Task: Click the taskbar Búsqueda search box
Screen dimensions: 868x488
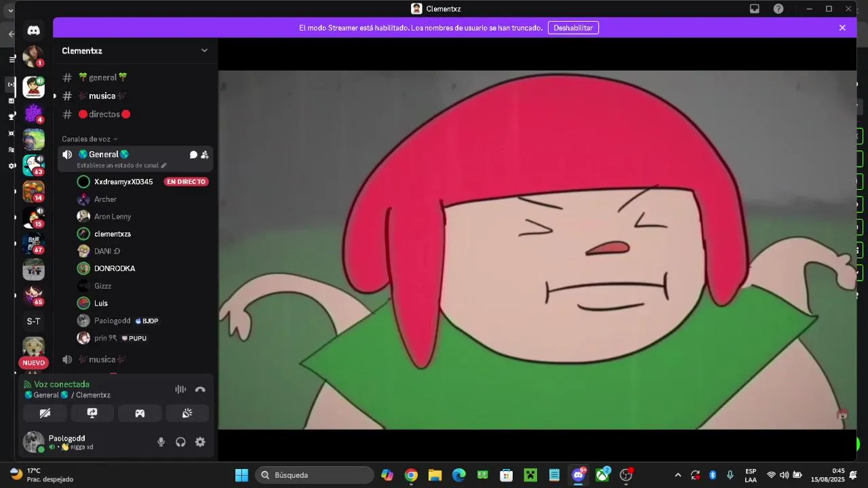Action: tap(314, 475)
